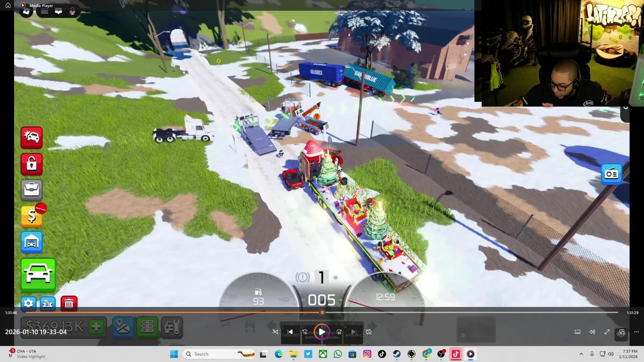Open the volume control
Viewport: 644px width, 362px height.
pyautogui.click(x=592, y=332)
